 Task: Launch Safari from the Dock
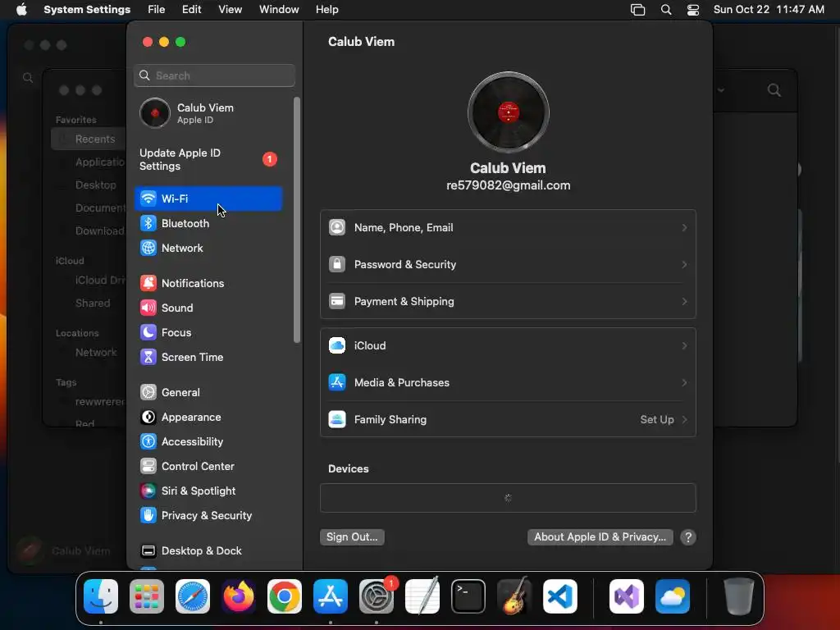click(x=193, y=596)
